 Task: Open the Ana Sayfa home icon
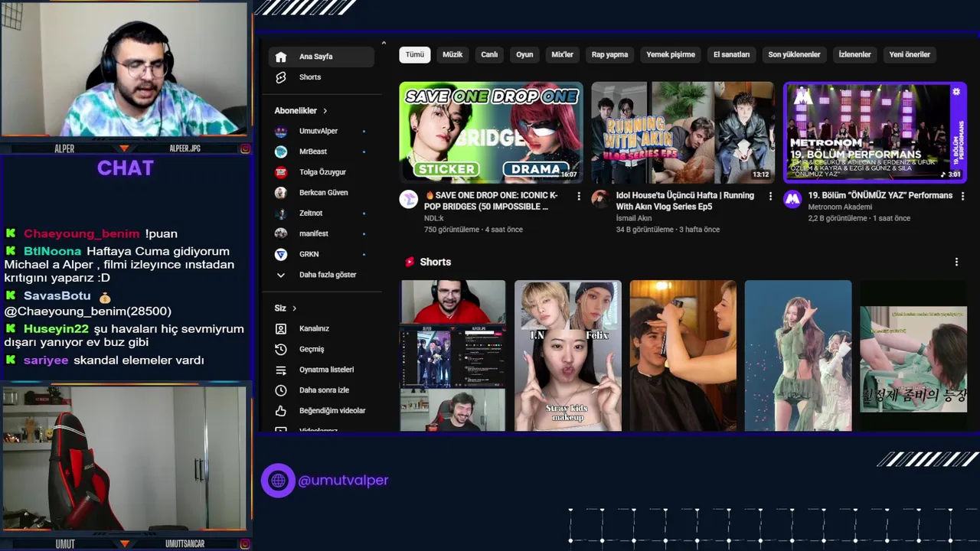[x=281, y=57]
